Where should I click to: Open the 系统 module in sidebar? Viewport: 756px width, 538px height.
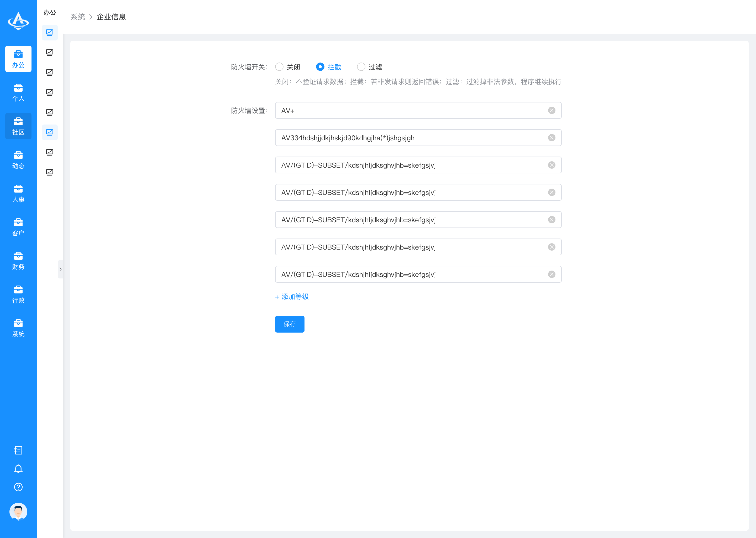18,328
